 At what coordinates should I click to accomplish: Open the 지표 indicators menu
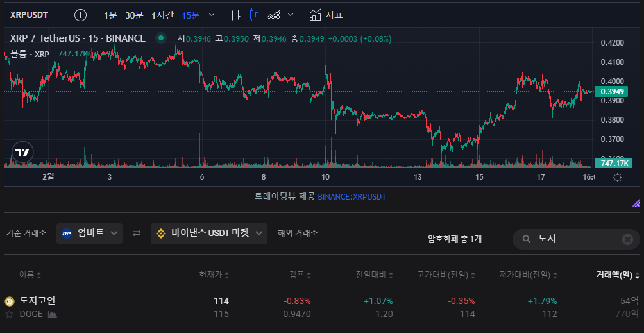326,15
